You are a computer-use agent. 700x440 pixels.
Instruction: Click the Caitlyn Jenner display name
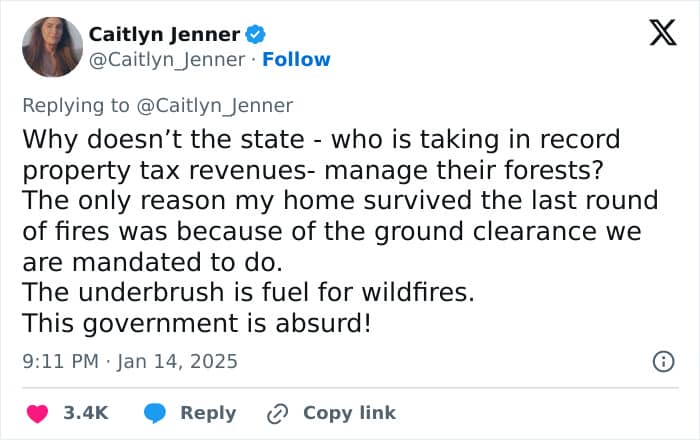click(x=164, y=34)
